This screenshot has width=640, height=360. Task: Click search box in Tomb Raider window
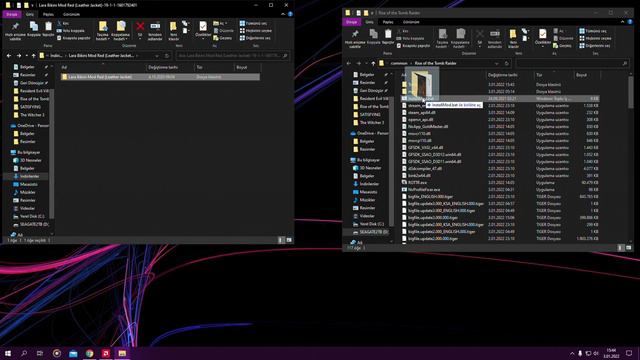click(x=572, y=63)
